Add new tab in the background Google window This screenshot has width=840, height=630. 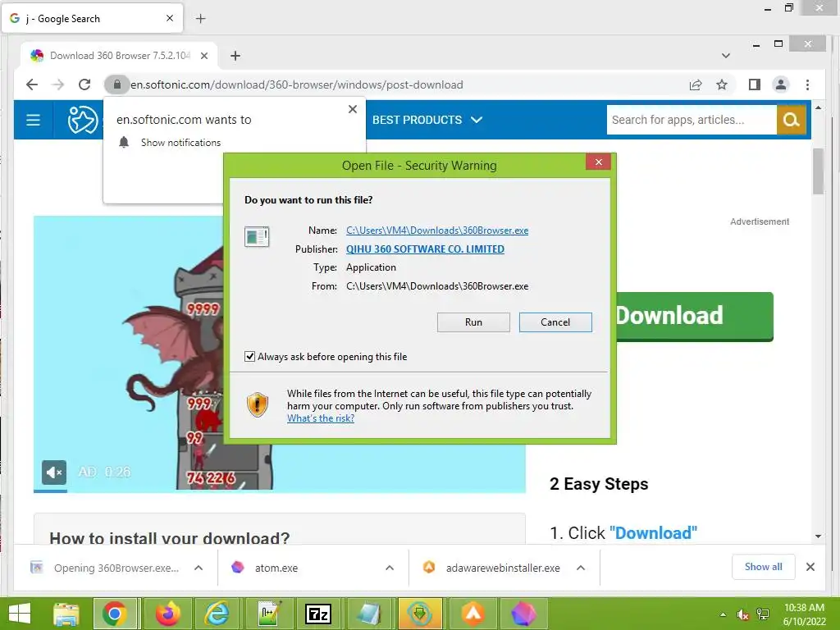(200, 19)
